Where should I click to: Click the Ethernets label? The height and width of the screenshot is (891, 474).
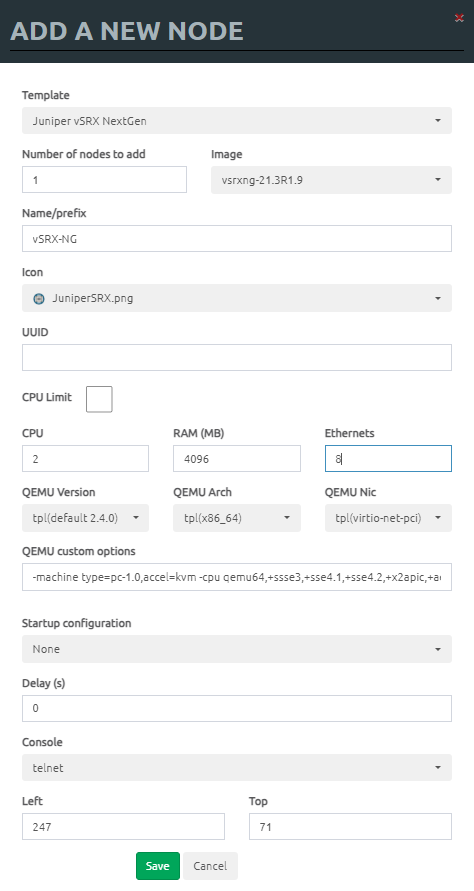[350, 433]
